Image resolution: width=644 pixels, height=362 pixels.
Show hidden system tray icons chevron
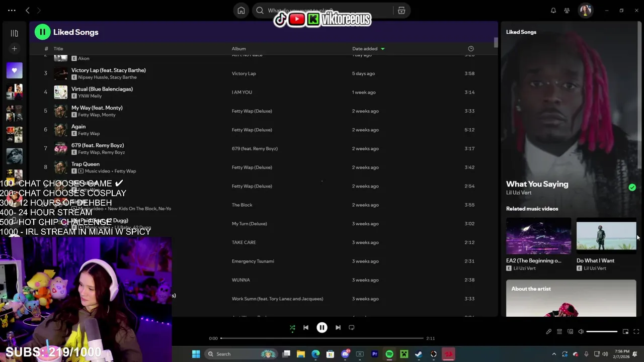pos(554,354)
